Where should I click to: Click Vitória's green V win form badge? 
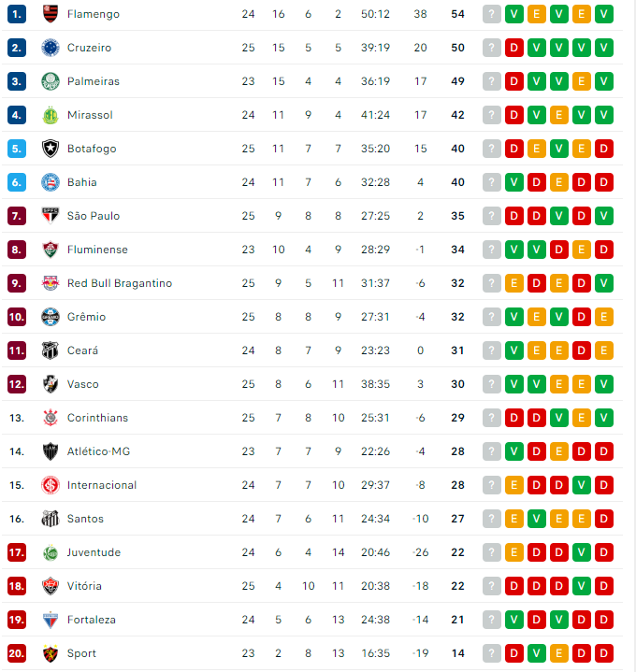coord(581,586)
